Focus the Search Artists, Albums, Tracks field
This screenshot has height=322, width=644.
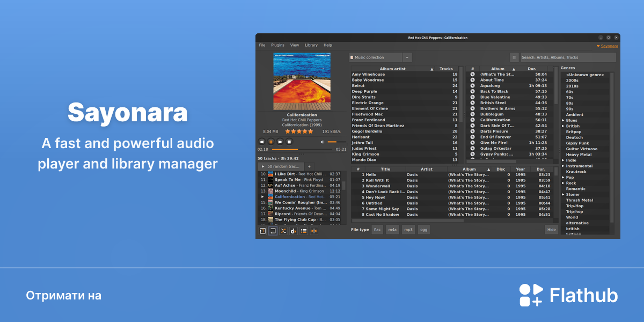tap(569, 57)
